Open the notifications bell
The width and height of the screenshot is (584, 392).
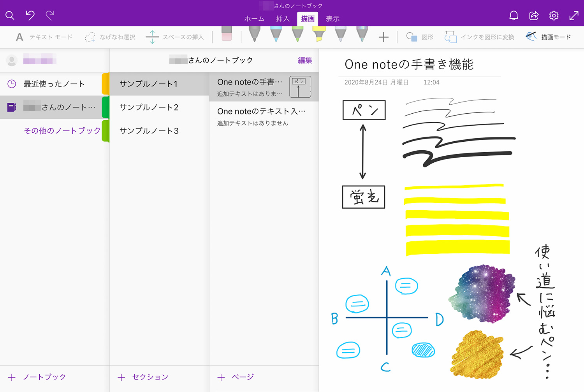pos(514,16)
